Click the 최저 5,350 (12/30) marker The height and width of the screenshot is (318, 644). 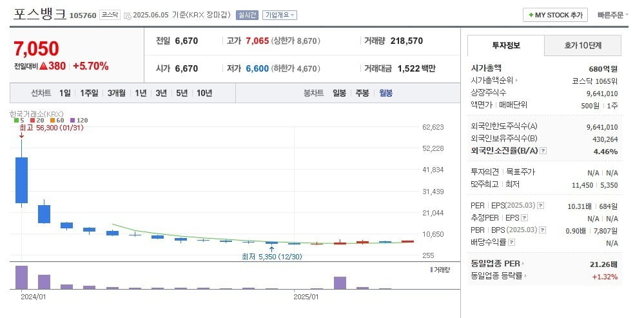(x=273, y=257)
